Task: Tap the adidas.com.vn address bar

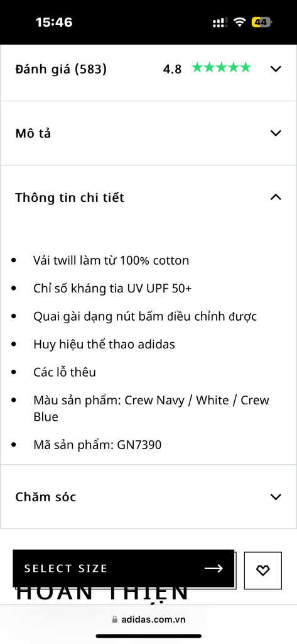Action: [148, 619]
